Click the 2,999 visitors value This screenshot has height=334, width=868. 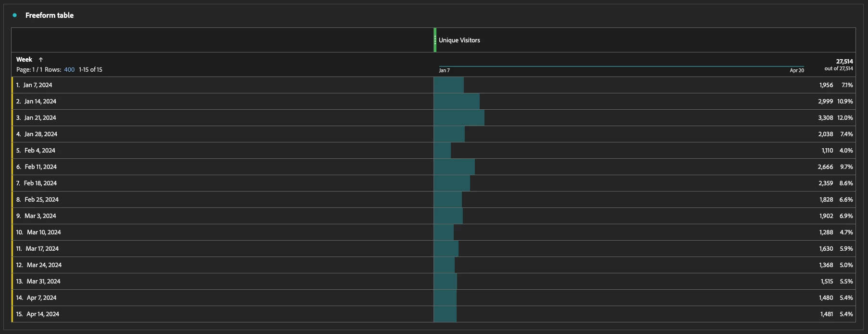click(x=825, y=102)
